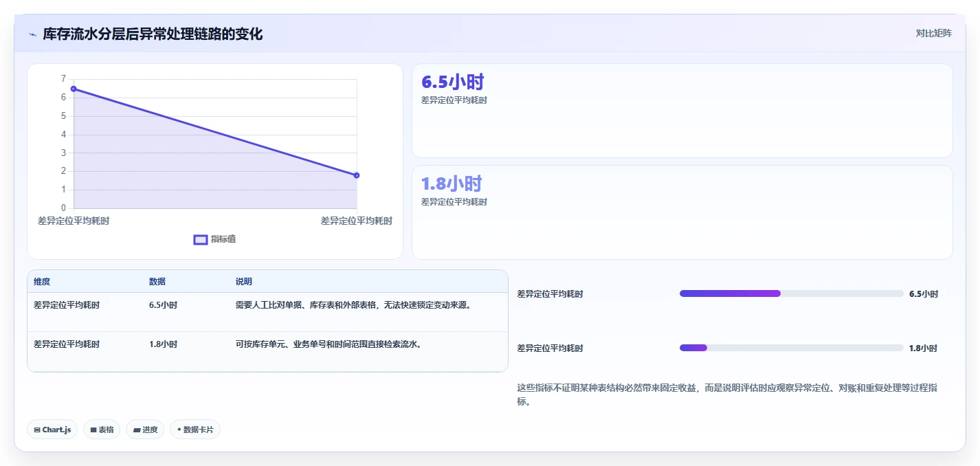980x466 pixels.
Task: Click the description starting 可按库存单元
Action: point(328,344)
